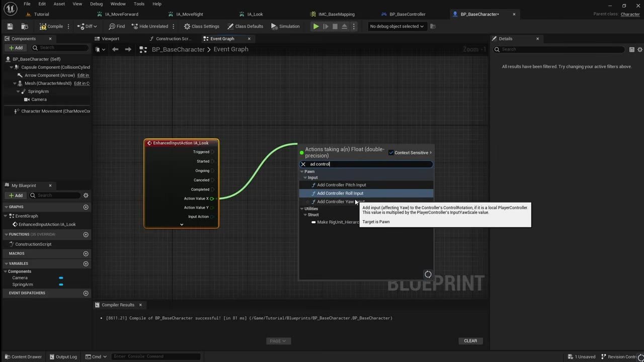Add a new event dispatcher

point(86,293)
